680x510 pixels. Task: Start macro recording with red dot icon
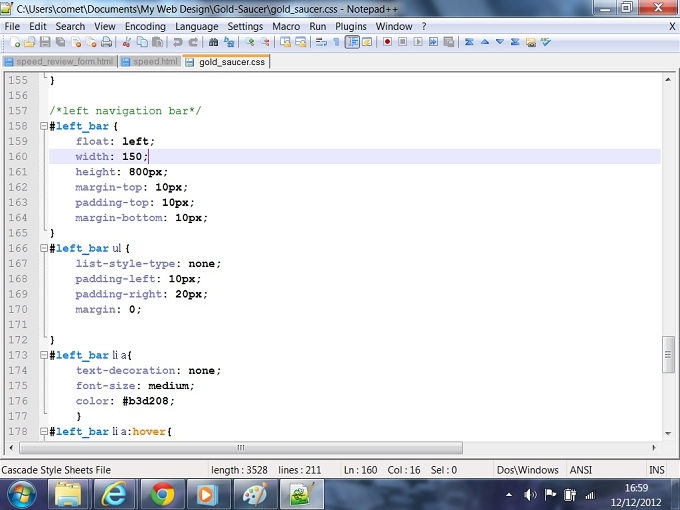click(x=387, y=42)
